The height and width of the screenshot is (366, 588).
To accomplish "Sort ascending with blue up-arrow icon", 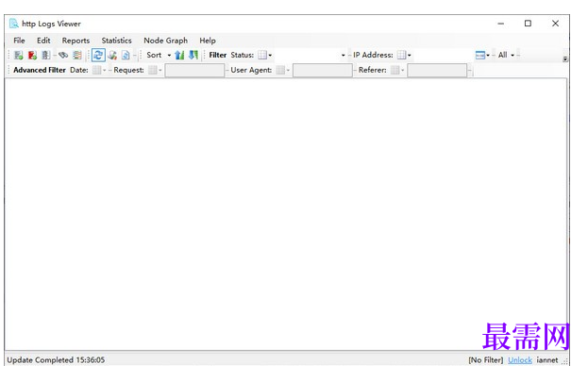I will coord(179,55).
